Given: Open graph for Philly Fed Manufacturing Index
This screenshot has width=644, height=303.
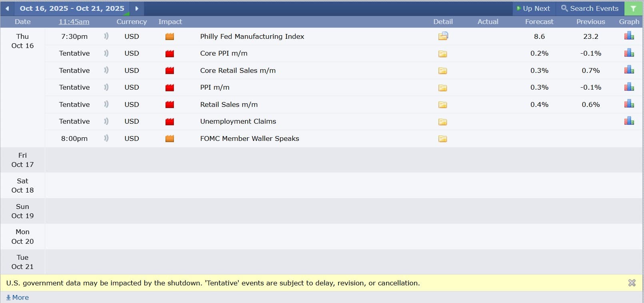Looking at the screenshot, I should (x=629, y=36).
